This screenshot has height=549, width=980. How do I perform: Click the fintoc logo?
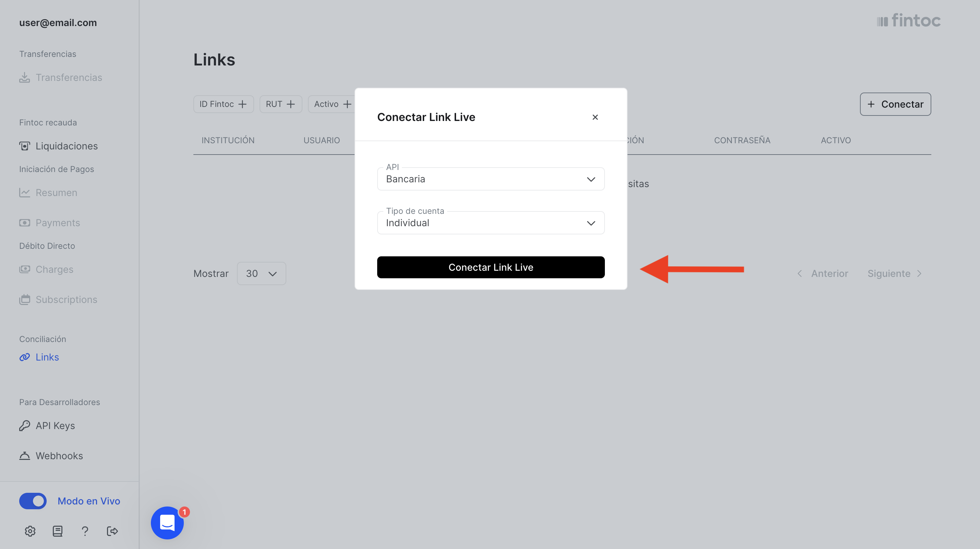coord(908,21)
